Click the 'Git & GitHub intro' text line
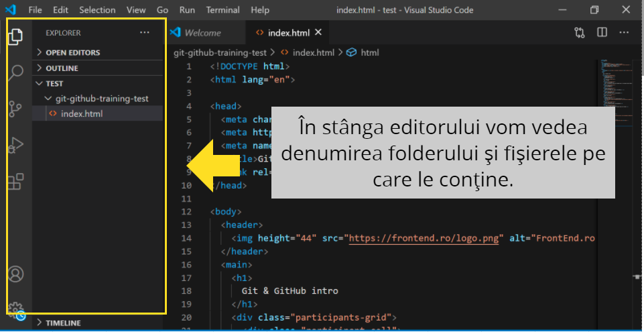644x332 pixels. pyautogui.click(x=290, y=291)
